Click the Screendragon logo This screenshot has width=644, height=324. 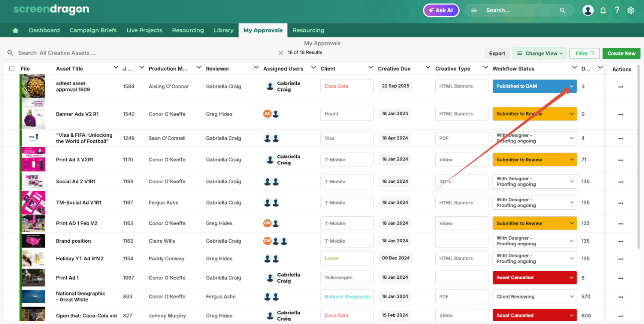click(51, 9)
